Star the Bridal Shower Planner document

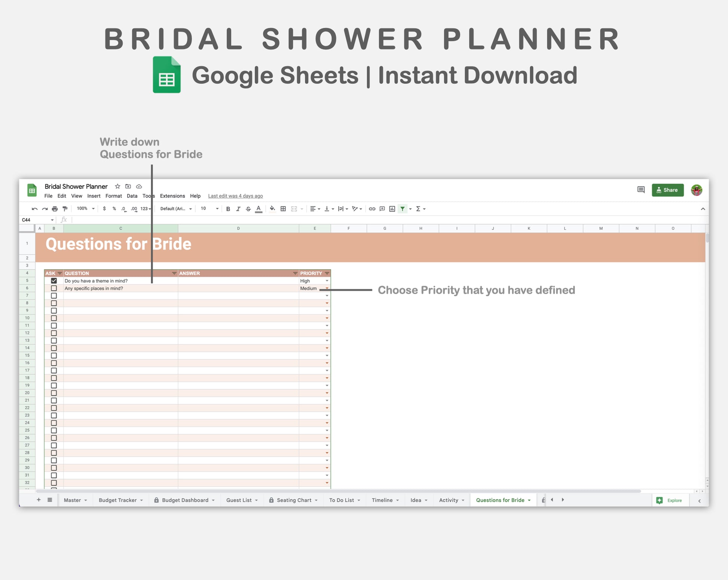click(117, 186)
